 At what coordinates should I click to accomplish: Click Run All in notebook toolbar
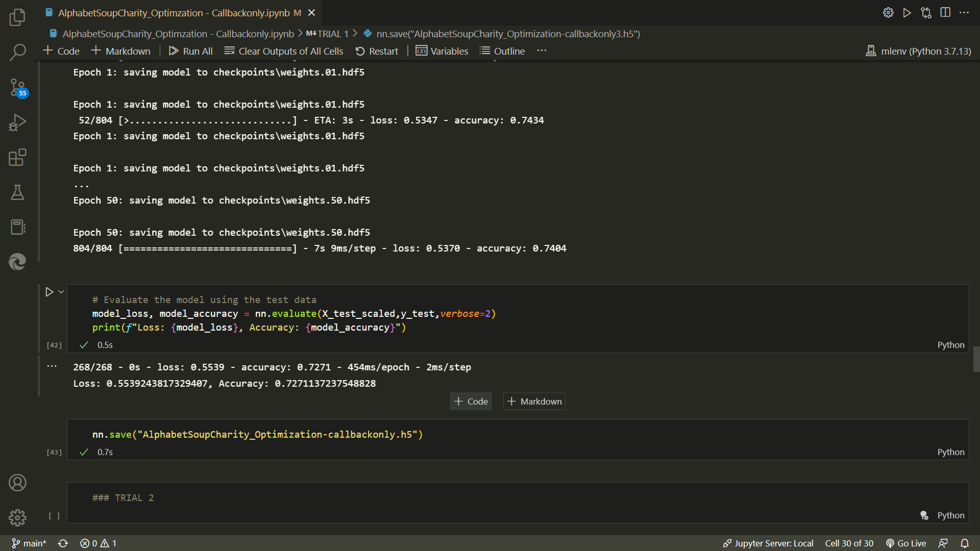pyautogui.click(x=191, y=51)
